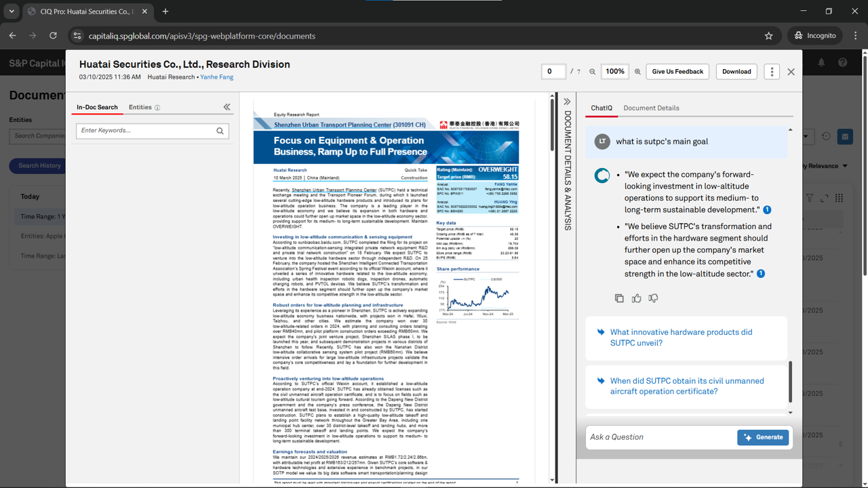The width and height of the screenshot is (868, 488).
Task: Open the background Relevance sort dropdown
Action: click(x=826, y=166)
